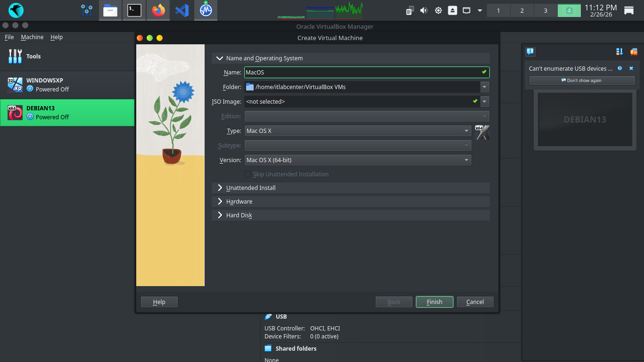Screen dimensions: 644x362
Task: Click the notification center speech bubble icon
Action: pyautogui.click(x=530, y=52)
